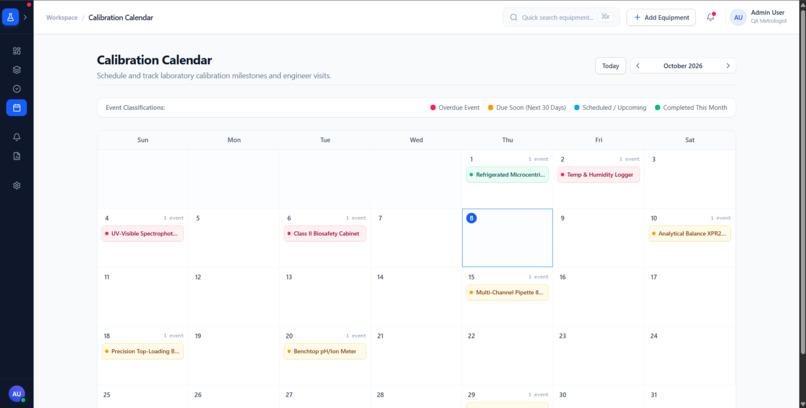Open Refrigerated Microcentrifuge event on Oct 1
The image size is (806, 408).
point(507,175)
